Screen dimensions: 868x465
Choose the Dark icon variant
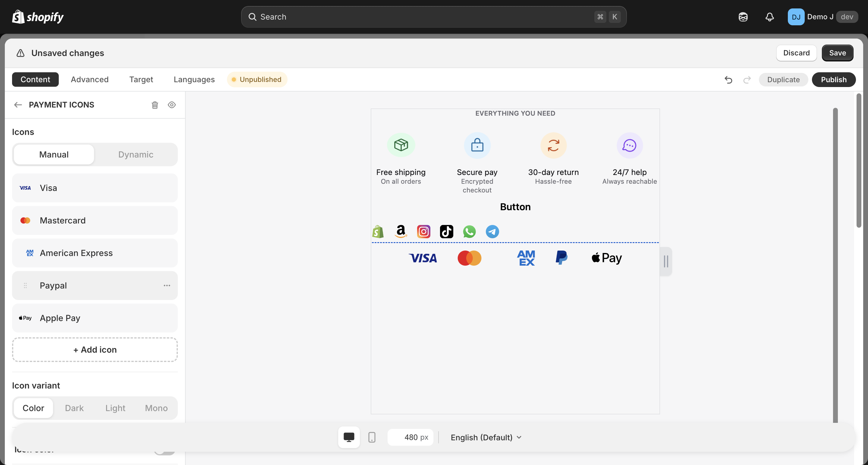click(74, 408)
